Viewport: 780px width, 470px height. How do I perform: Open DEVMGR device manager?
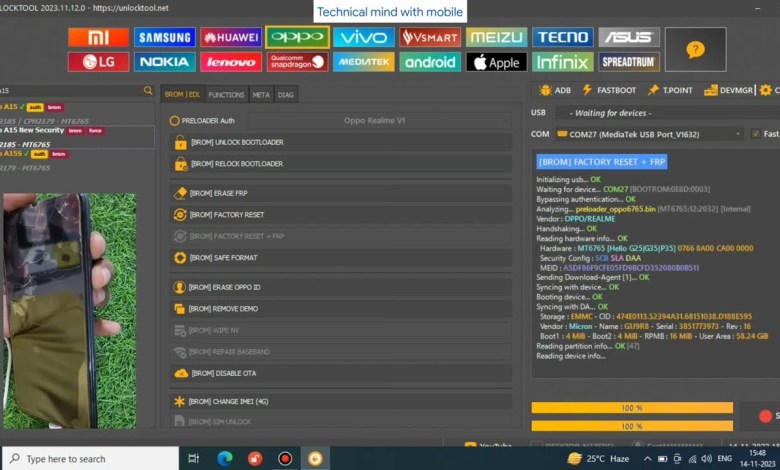point(729,90)
